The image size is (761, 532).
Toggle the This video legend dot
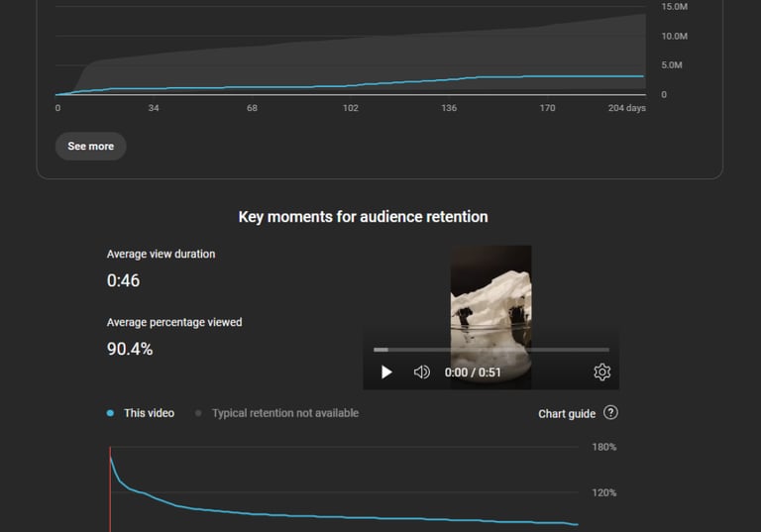click(x=110, y=413)
